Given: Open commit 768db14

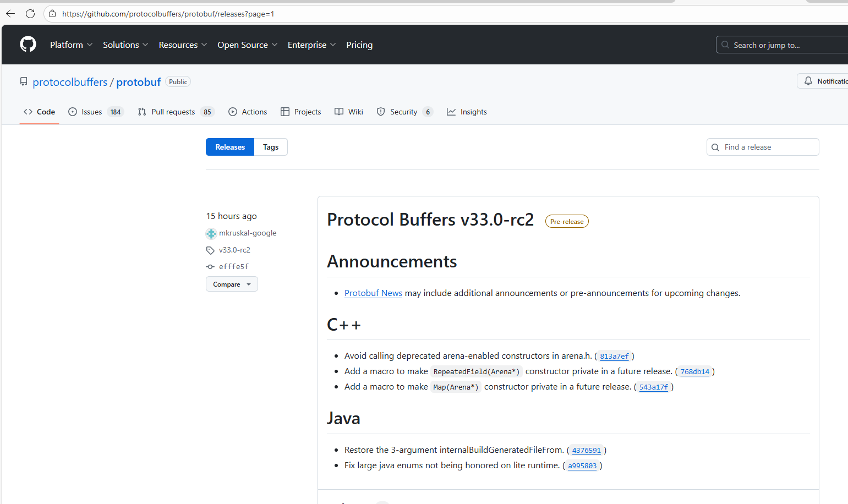Looking at the screenshot, I should pos(694,372).
